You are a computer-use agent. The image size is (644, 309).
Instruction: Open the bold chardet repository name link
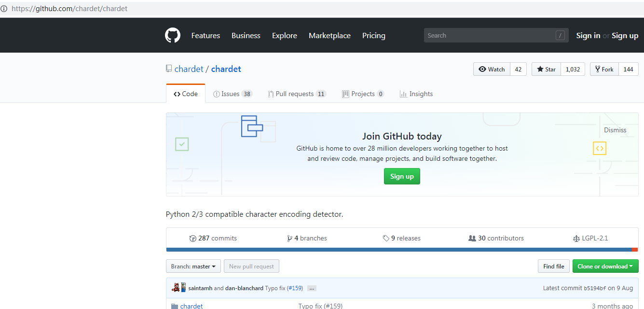226,69
